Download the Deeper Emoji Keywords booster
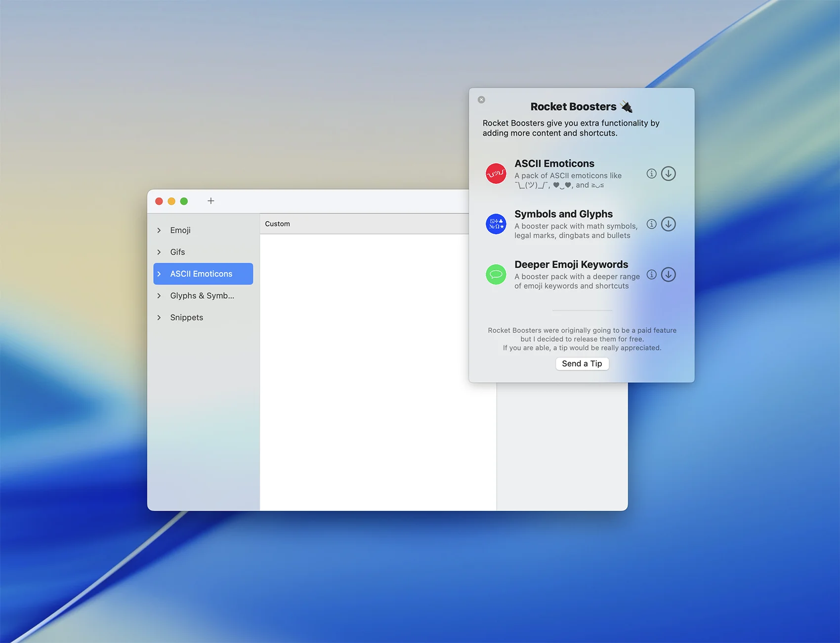 coord(668,275)
